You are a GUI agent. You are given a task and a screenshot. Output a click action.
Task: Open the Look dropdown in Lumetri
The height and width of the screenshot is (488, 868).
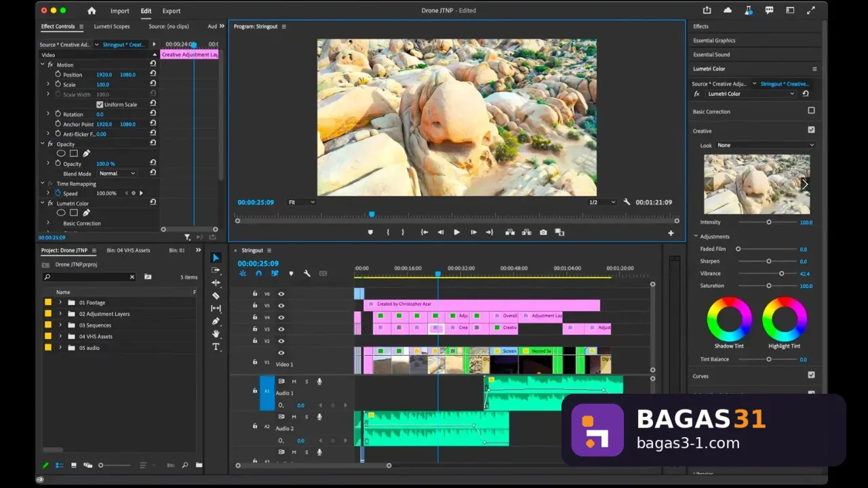pos(765,145)
